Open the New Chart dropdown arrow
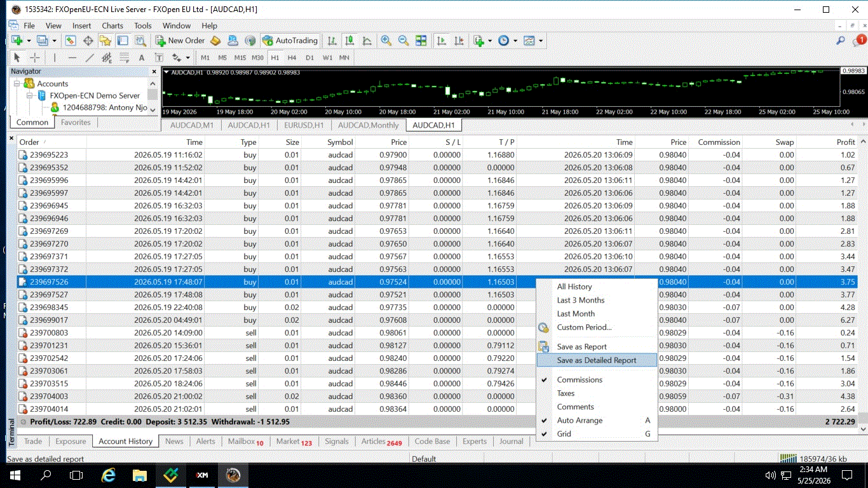This screenshot has height=488, width=868. (29, 41)
